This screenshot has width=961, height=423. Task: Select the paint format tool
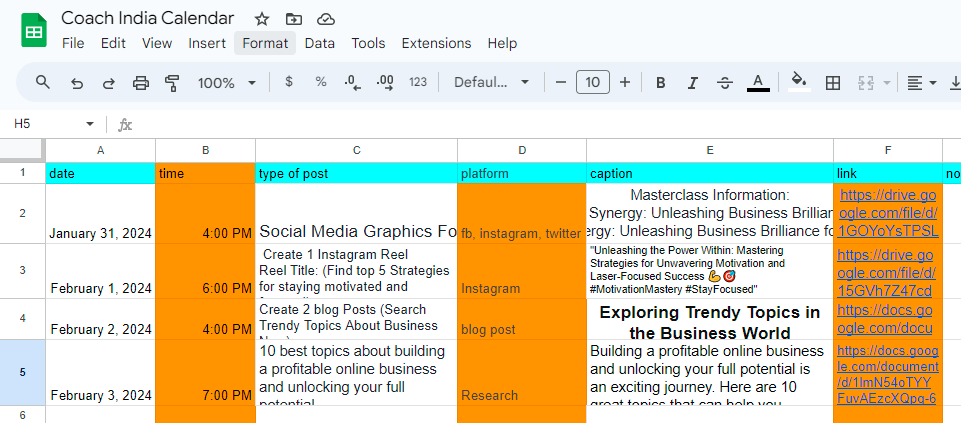[172, 83]
